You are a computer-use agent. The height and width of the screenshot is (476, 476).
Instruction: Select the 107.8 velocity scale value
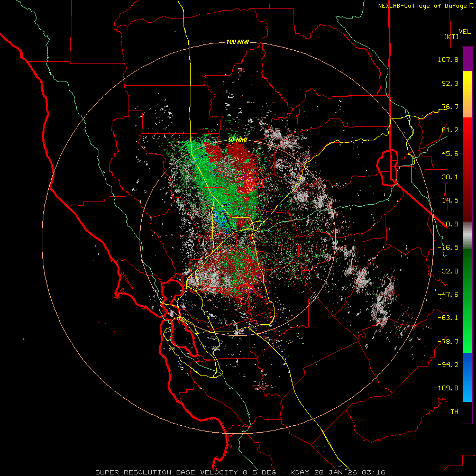448,59
